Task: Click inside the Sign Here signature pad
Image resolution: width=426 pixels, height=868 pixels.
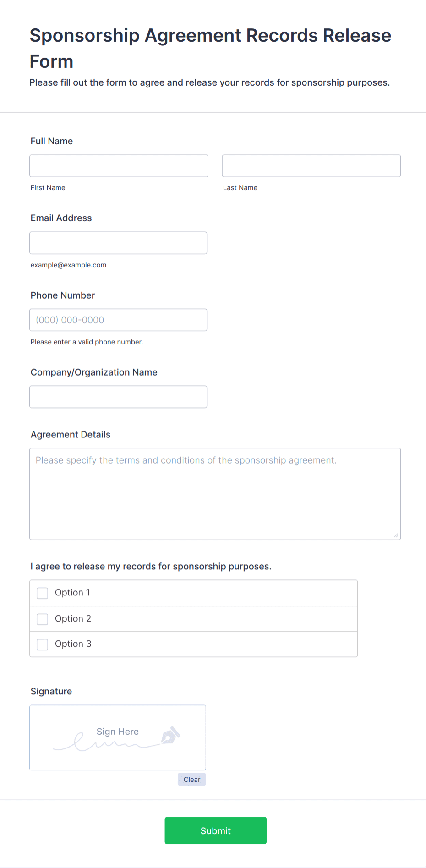Action: pyautogui.click(x=117, y=737)
